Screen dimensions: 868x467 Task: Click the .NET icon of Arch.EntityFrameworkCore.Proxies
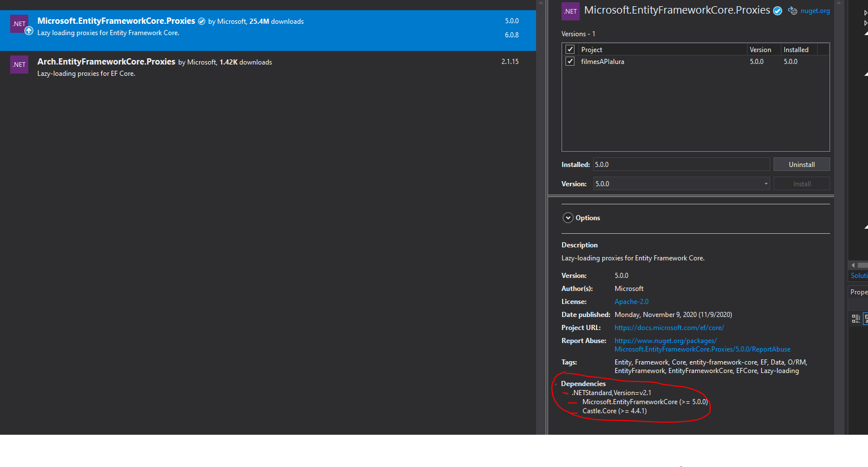tap(19, 64)
